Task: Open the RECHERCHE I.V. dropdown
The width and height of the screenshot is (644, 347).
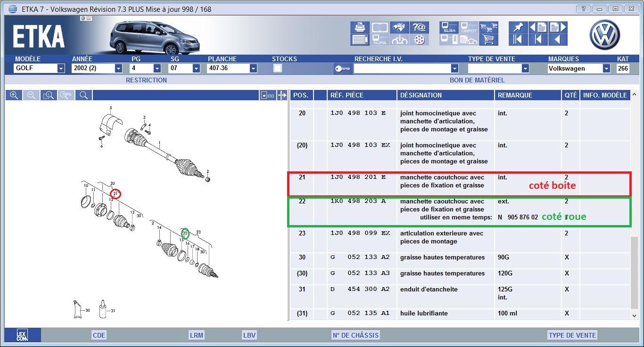Action: tap(405, 68)
